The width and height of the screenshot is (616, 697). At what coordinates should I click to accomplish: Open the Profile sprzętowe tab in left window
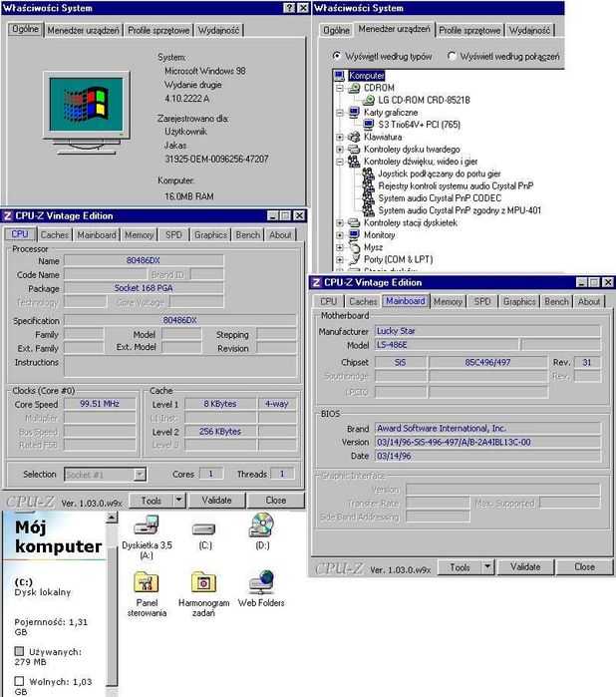tap(158, 30)
